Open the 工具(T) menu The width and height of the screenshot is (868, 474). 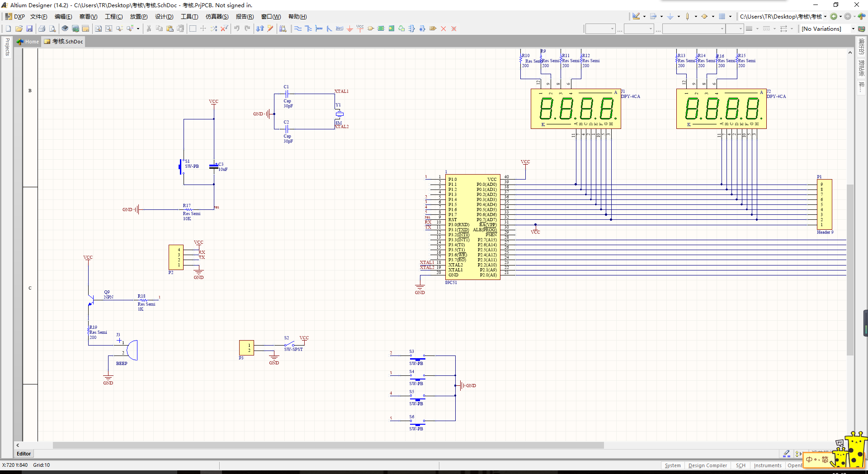point(189,16)
